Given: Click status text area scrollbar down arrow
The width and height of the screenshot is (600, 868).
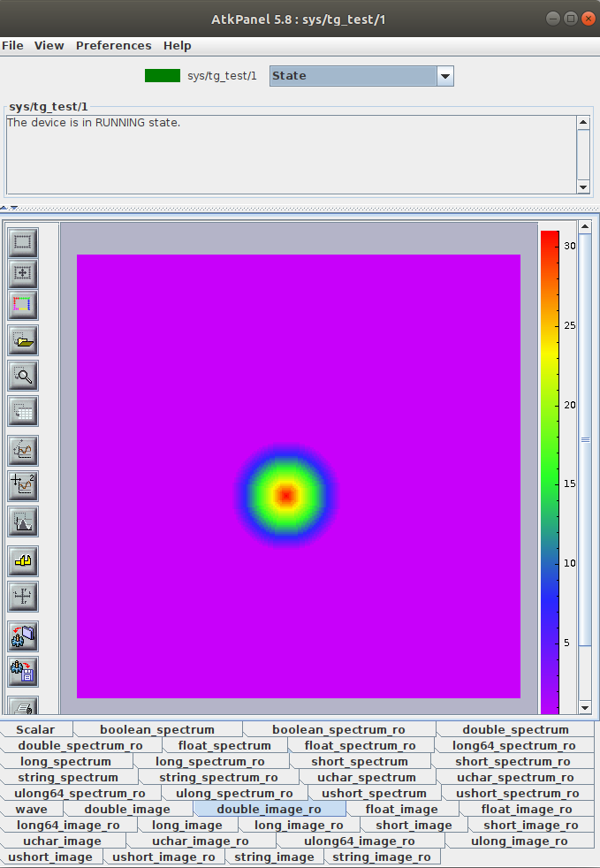Looking at the screenshot, I should coord(583,187).
